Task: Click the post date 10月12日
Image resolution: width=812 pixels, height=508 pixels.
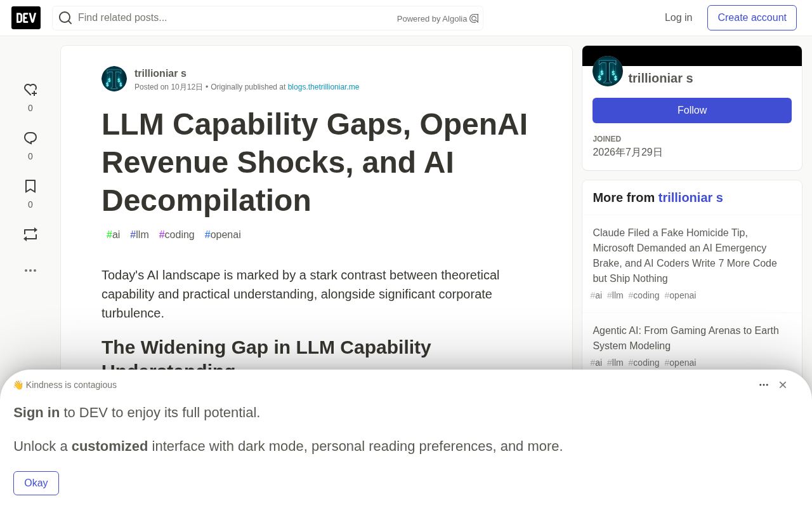Action: (187, 87)
